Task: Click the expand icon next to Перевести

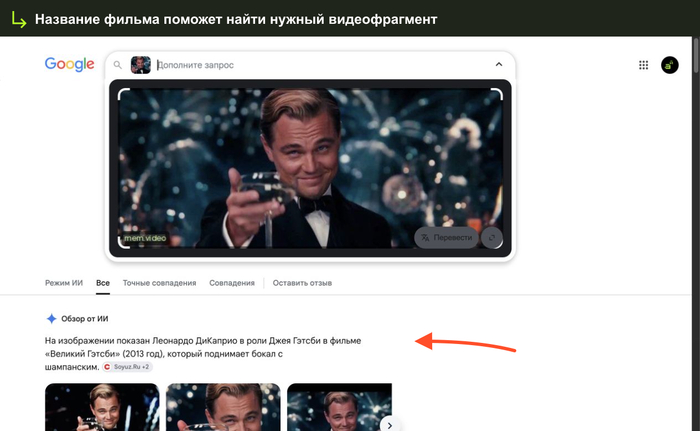Action: (x=492, y=238)
